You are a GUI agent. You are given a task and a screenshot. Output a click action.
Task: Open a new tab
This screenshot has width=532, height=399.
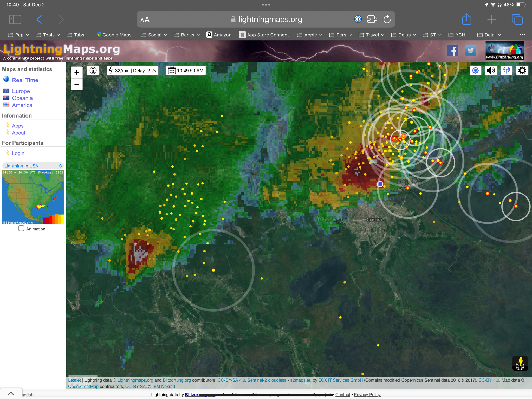491,20
